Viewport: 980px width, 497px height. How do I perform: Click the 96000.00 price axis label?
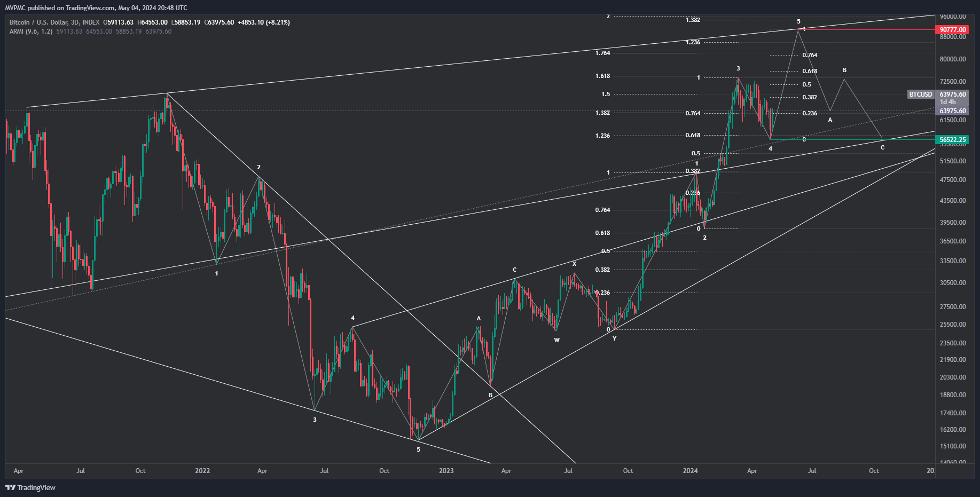pos(953,17)
